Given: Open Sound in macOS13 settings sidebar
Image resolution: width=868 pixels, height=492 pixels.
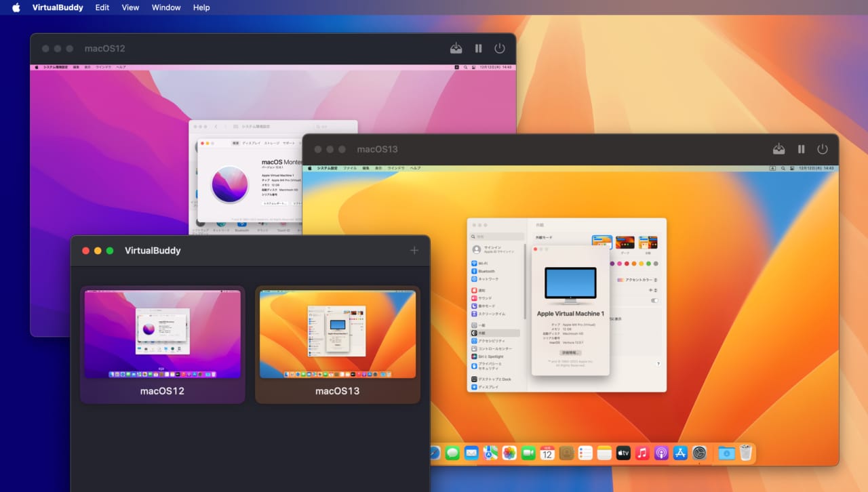Looking at the screenshot, I should (x=494, y=298).
